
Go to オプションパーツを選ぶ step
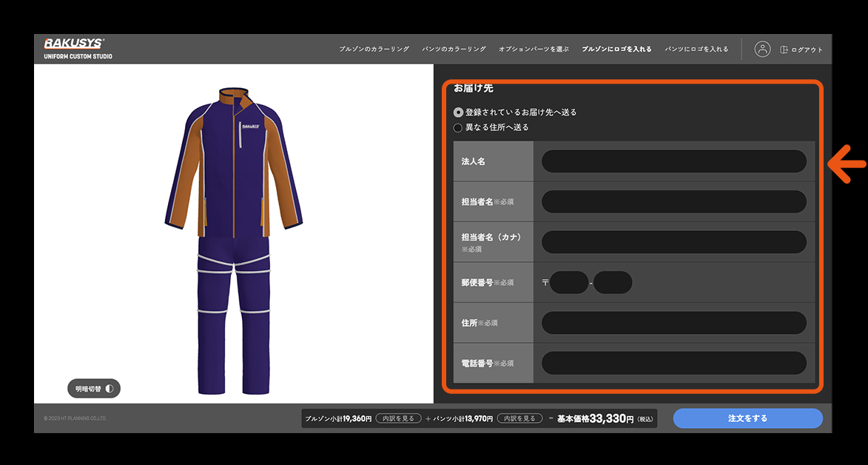point(534,49)
